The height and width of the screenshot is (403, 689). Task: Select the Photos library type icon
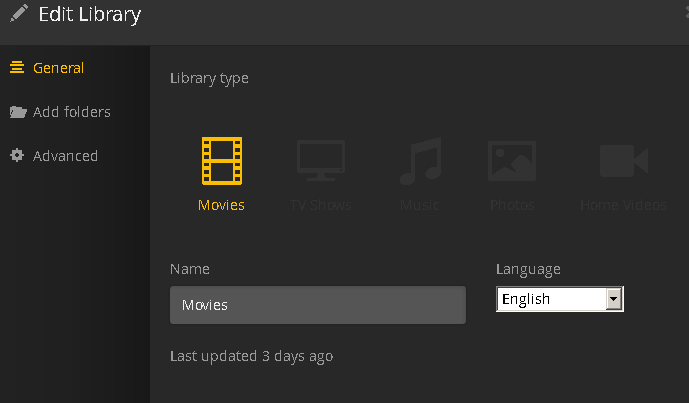(x=512, y=161)
